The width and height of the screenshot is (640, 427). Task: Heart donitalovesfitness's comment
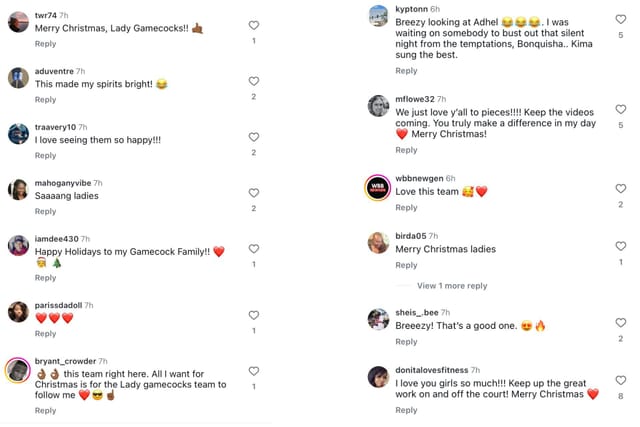[620, 380]
